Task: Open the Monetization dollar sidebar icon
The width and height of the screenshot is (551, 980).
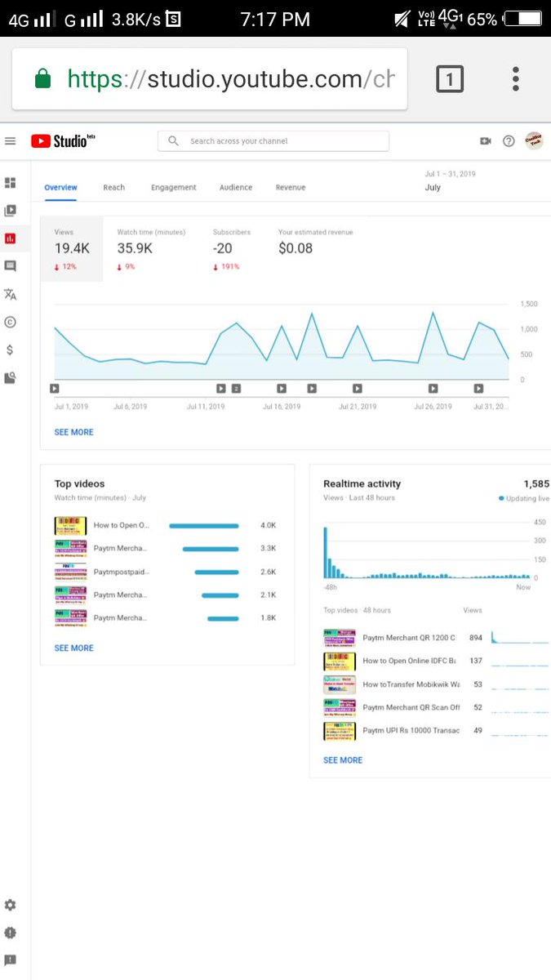Action: coord(10,350)
